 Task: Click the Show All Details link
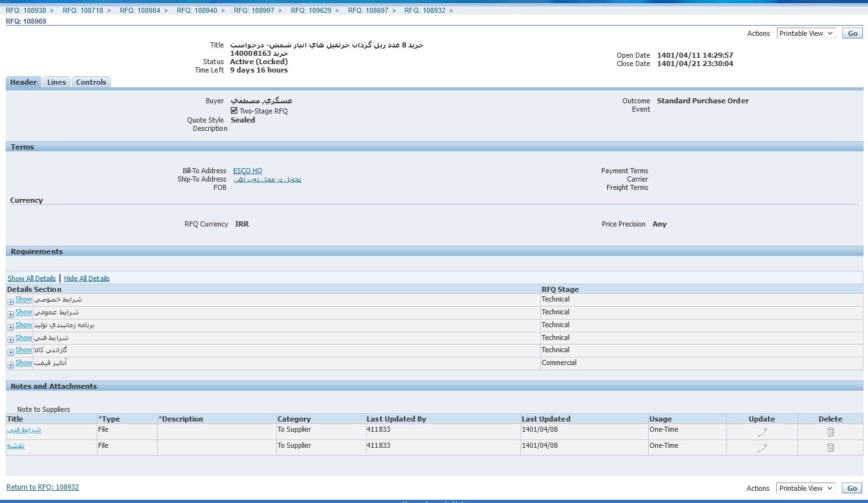click(31, 278)
